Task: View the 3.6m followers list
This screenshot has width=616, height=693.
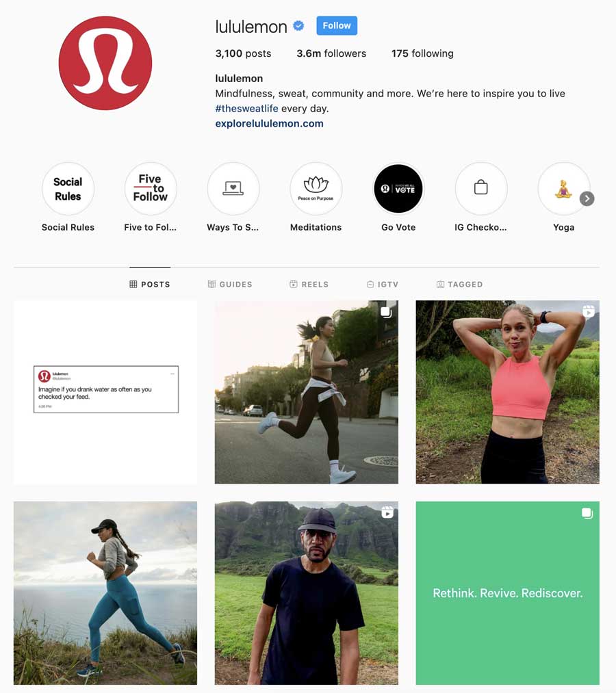Action: (x=331, y=53)
